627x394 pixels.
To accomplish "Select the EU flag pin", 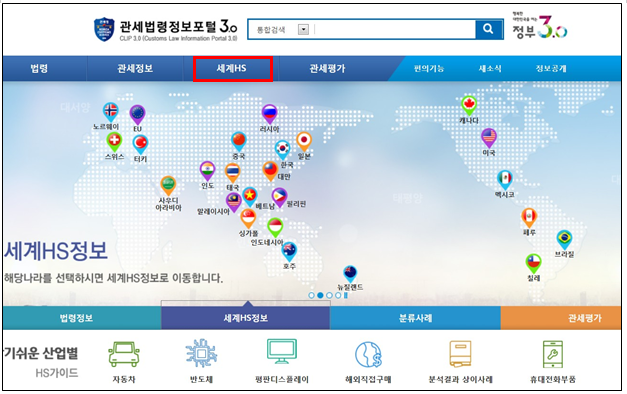I will pyautogui.click(x=137, y=114).
